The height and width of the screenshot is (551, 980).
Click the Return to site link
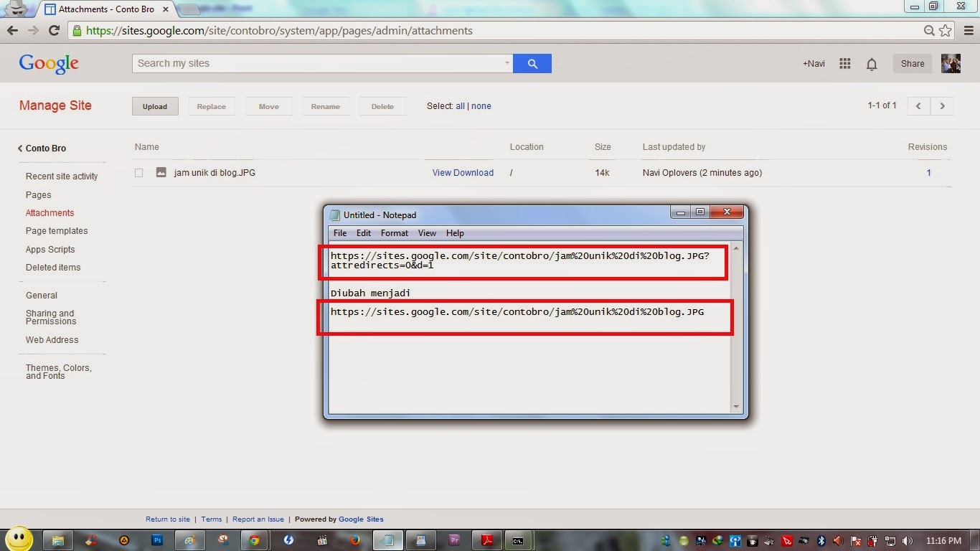tap(168, 519)
